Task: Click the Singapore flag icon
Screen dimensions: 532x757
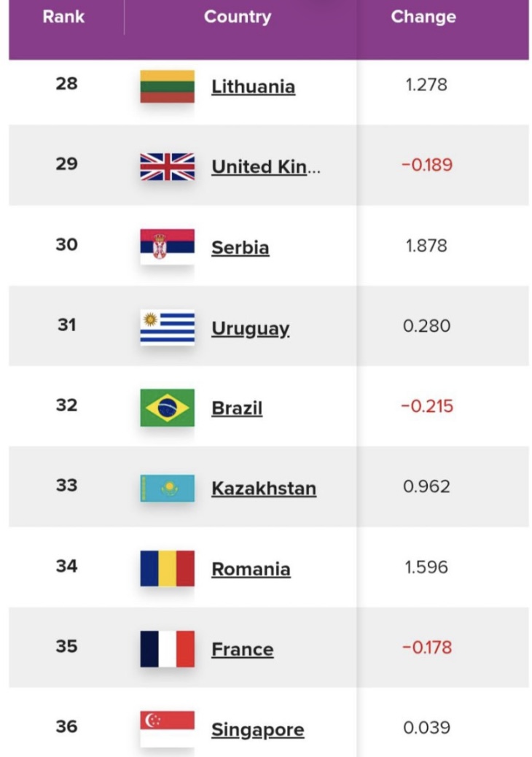Action: (x=167, y=729)
